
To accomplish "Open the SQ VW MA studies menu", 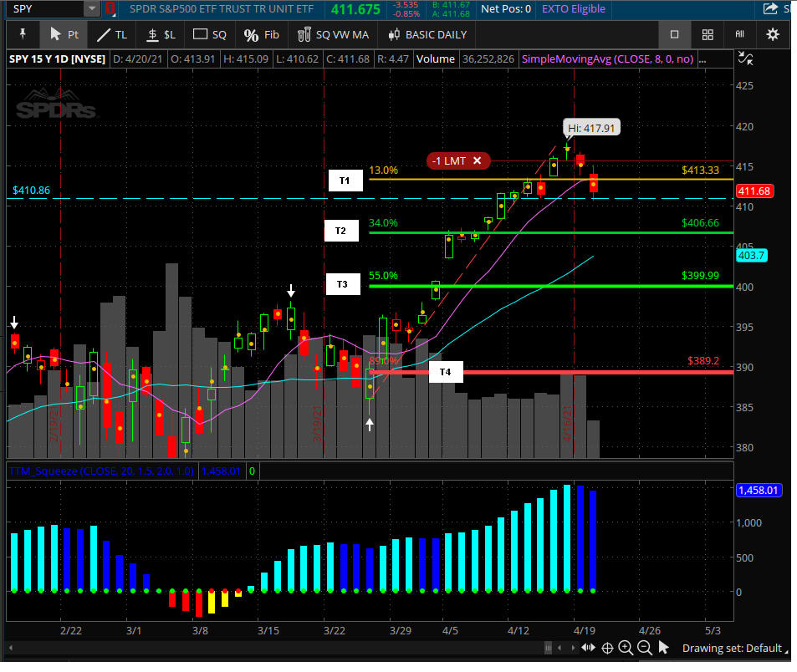I will click(332, 34).
